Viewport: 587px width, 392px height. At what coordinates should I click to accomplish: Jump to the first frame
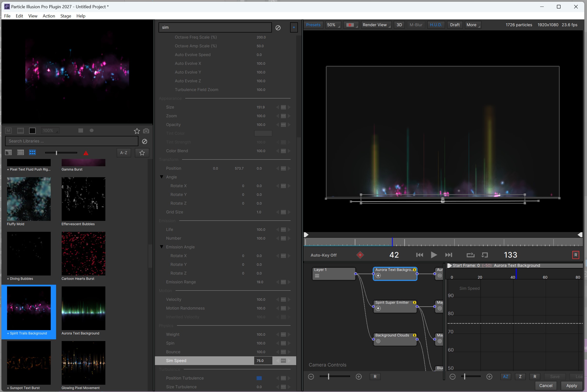(419, 255)
